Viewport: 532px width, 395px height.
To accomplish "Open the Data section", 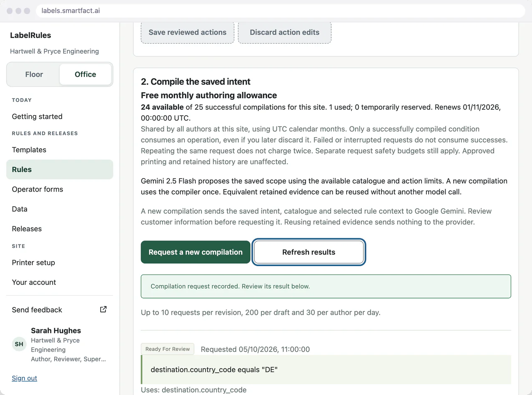I will coord(59,209).
